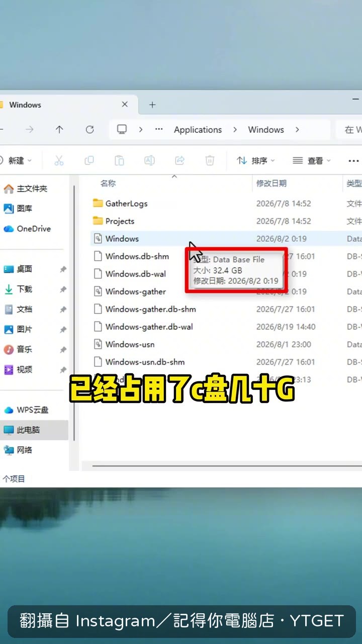Image resolution: width=362 pixels, height=644 pixels.
Task: Select 此电脑 in the sidebar
Action: click(33, 430)
